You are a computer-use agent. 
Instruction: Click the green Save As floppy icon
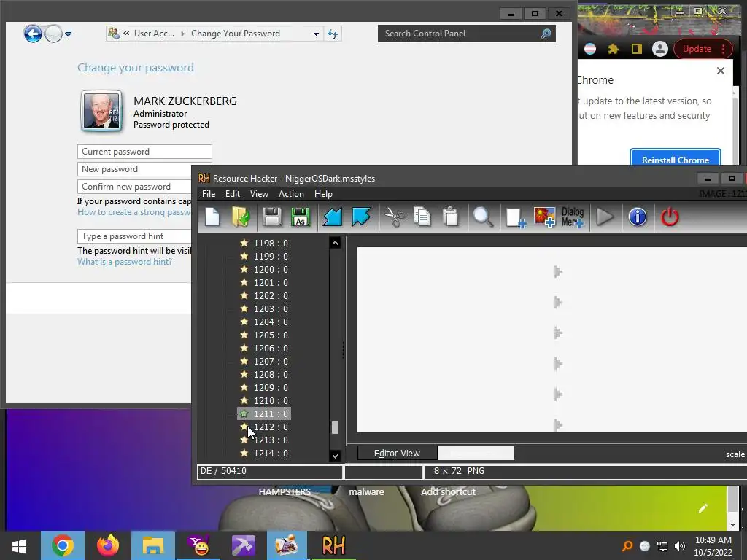point(300,217)
